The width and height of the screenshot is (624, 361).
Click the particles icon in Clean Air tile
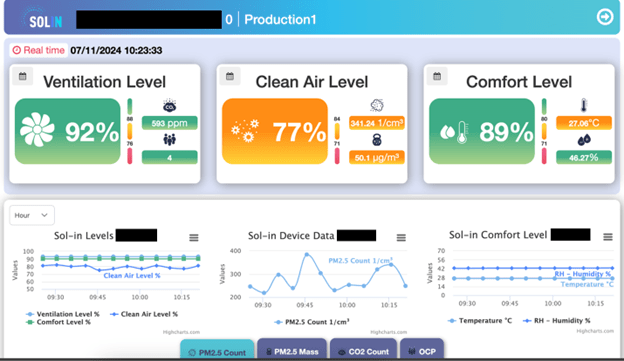(x=246, y=131)
